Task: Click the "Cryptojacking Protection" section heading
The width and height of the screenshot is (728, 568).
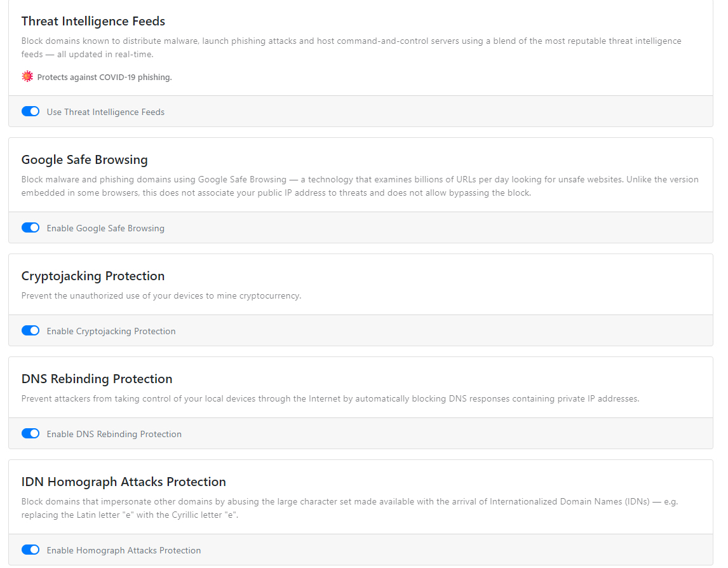Action: (93, 276)
